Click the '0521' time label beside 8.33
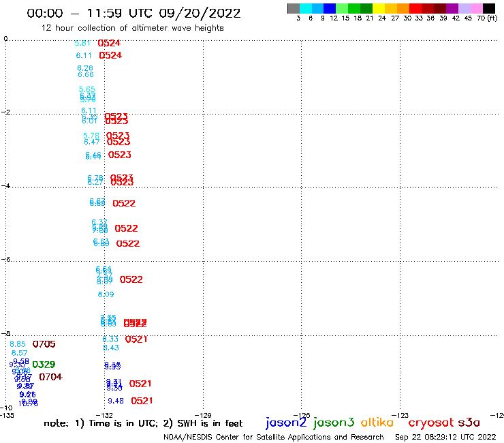 (x=136, y=339)
